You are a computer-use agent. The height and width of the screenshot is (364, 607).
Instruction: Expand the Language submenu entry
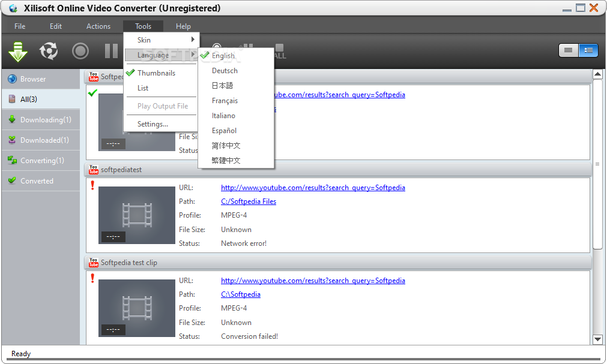[162, 55]
